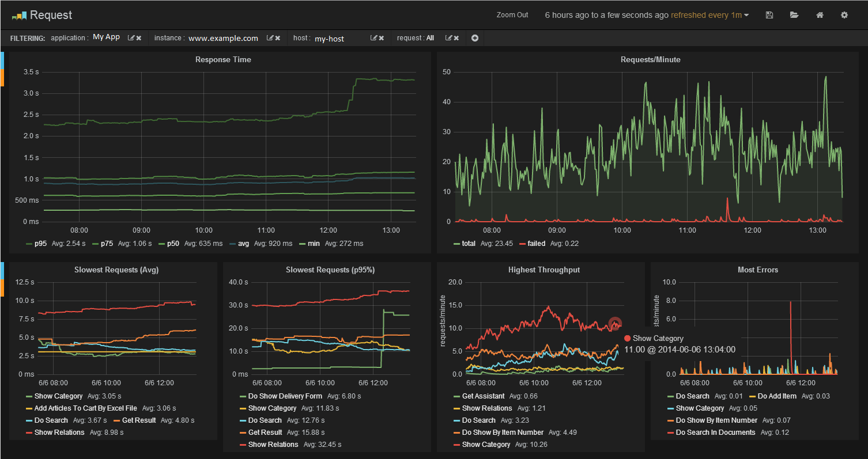Click 'Show Relations' legend in Highest Throughput
The image size is (868, 459).
click(487, 408)
